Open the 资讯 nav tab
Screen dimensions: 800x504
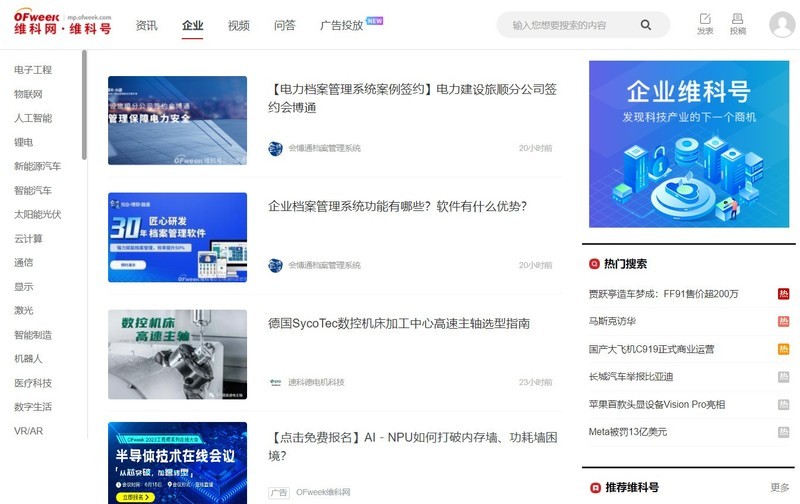click(x=147, y=25)
